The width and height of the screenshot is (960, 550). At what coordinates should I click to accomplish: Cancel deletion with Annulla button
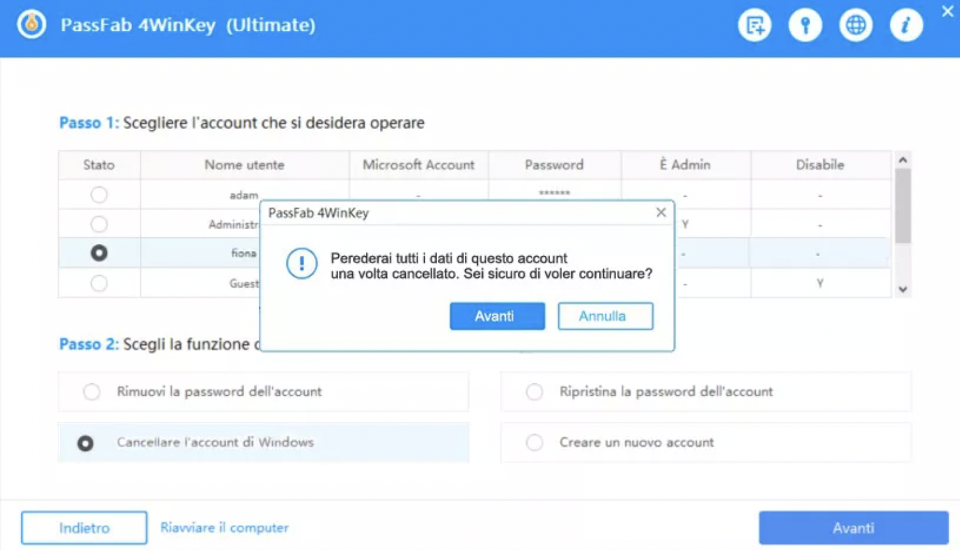(605, 316)
